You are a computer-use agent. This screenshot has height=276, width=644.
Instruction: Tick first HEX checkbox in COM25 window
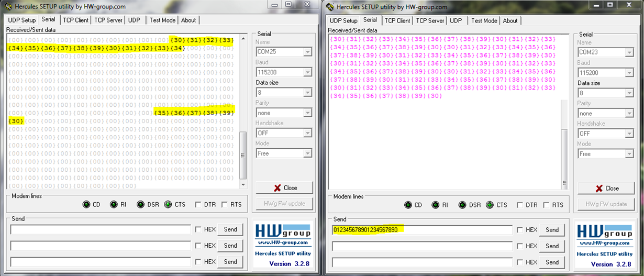pyautogui.click(x=198, y=229)
